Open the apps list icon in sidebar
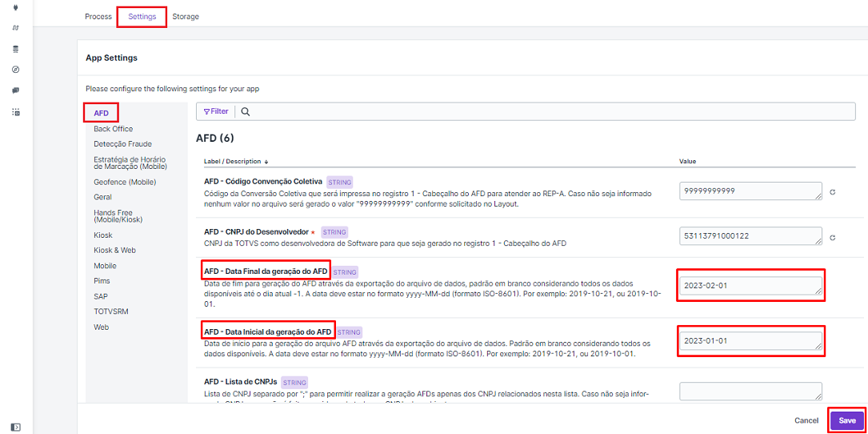The height and width of the screenshot is (434, 868). [x=15, y=111]
